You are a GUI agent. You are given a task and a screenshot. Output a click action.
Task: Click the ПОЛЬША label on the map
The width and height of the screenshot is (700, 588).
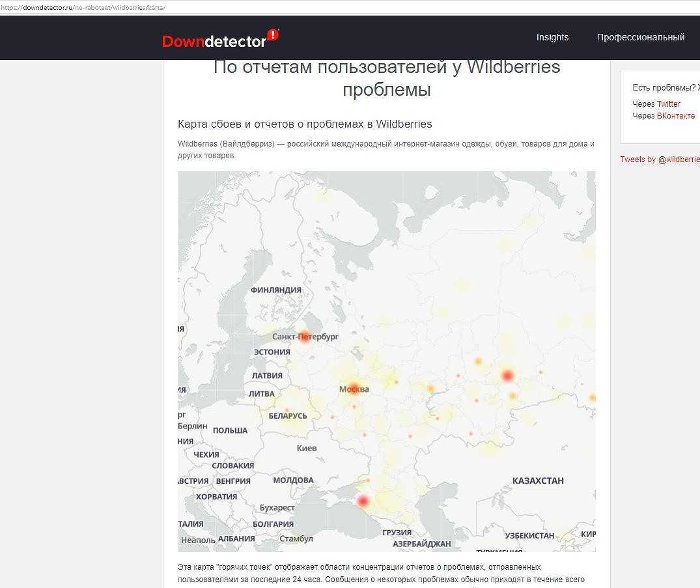[x=230, y=430]
